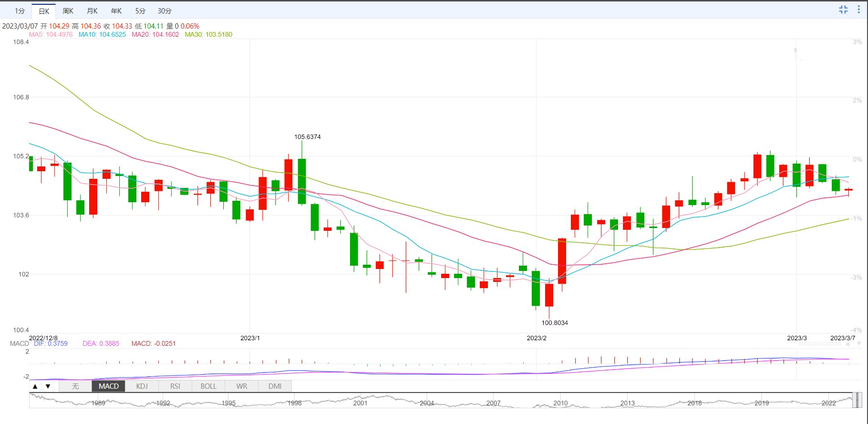The height and width of the screenshot is (424, 868).
Task: Click the 1998 point on overview timeline
Action: (x=294, y=403)
